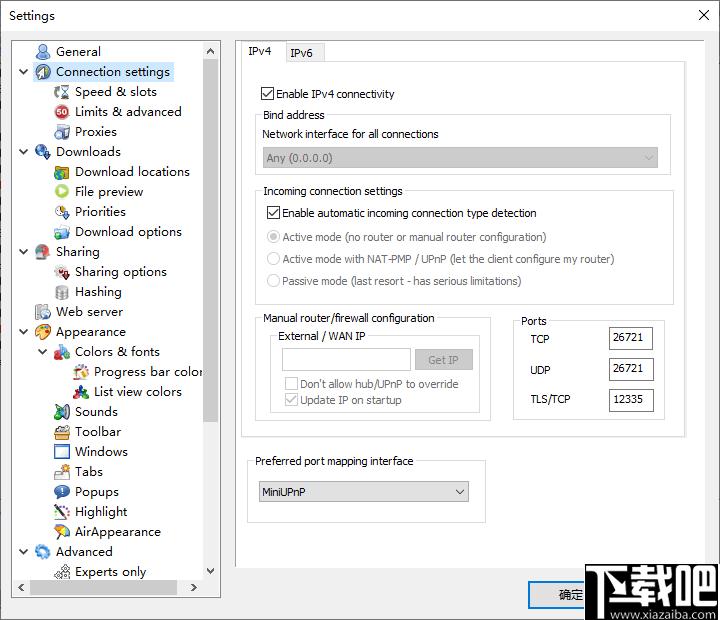Toggle Update IP on startup checkbox

(x=291, y=400)
